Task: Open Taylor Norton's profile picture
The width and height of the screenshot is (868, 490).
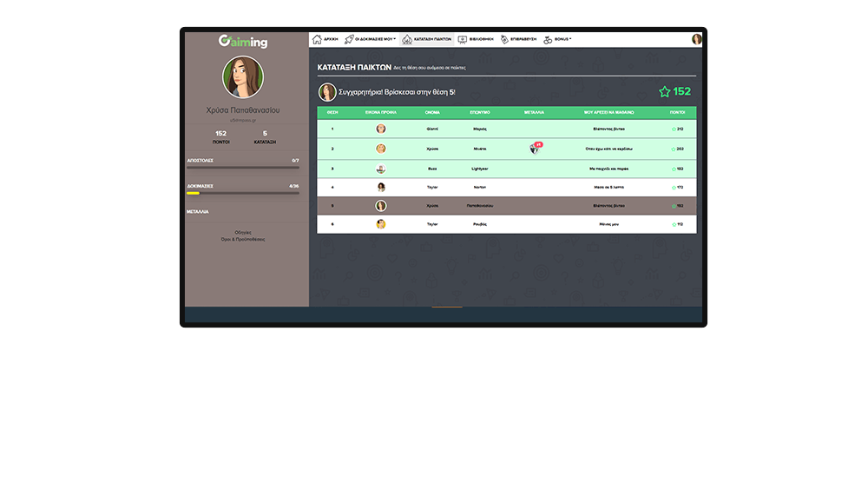Action: [x=381, y=188]
